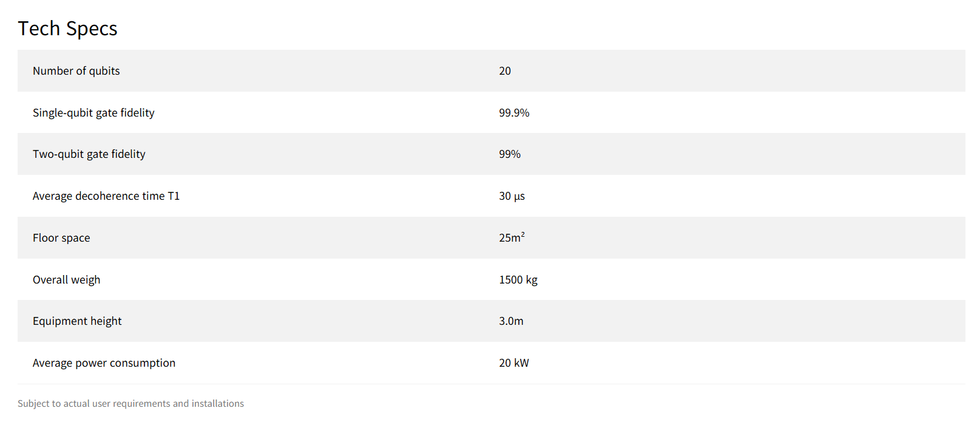Click the 'Average power consumption' label
This screenshot has width=980, height=425.
coord(104,363)
